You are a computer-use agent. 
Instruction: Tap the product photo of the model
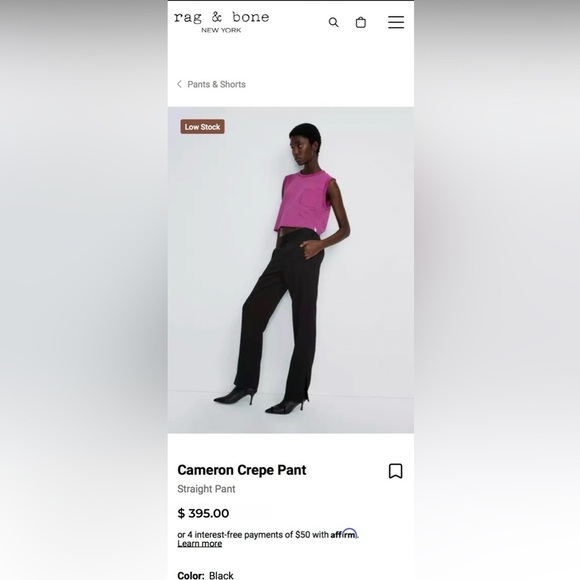click(291, 270)
